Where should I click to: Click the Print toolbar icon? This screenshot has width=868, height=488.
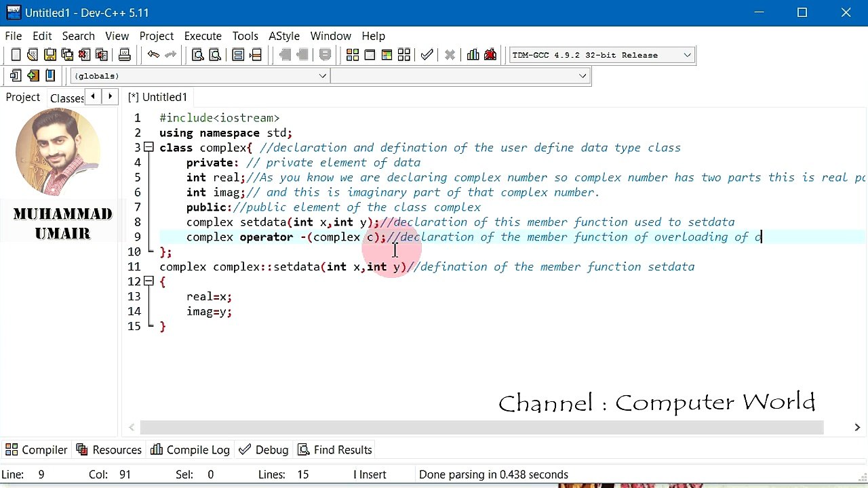pos(124,55)
